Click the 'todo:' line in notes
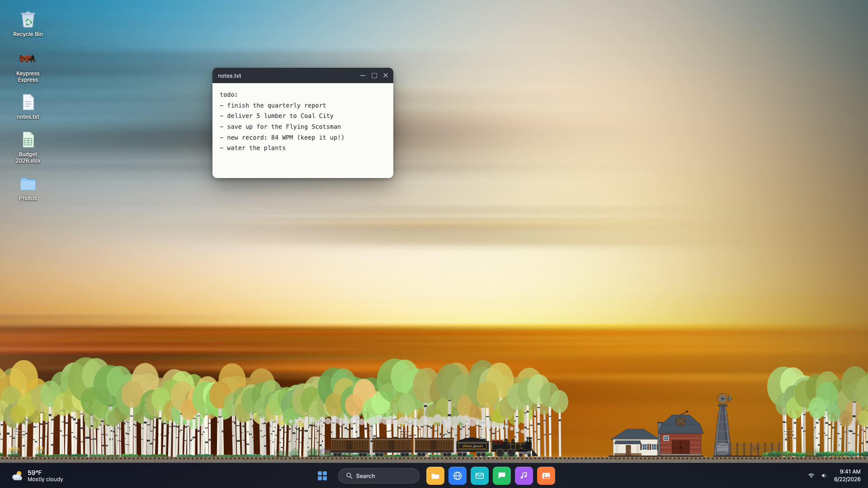Screen dimensions: 868x488 (x=229, y=95)
